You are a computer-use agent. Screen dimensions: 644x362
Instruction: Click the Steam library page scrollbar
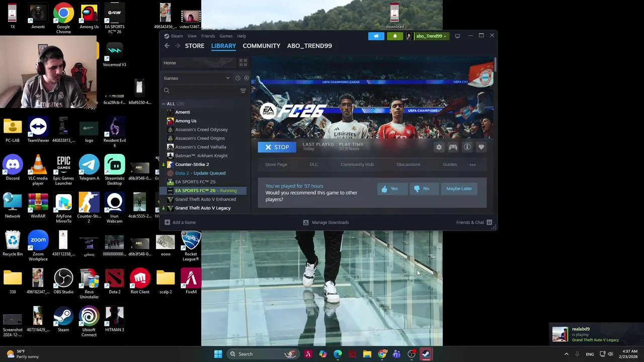click(495, 64)
